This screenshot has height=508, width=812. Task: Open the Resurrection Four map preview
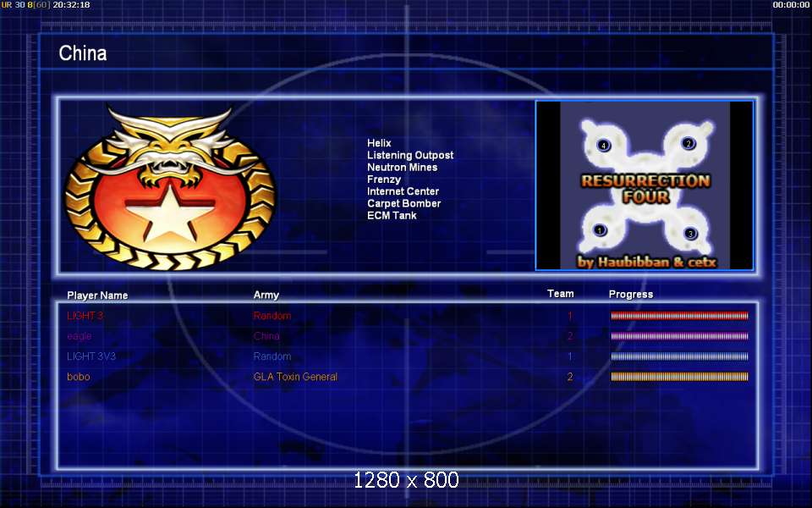[x=645, y=185]
